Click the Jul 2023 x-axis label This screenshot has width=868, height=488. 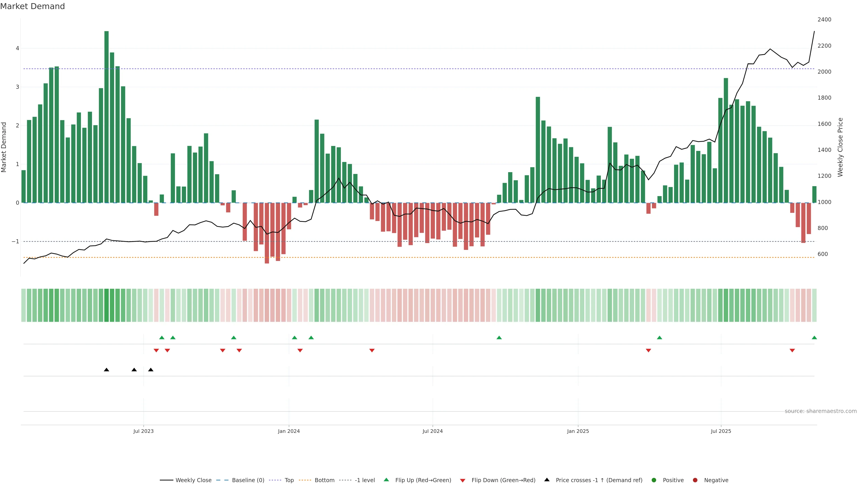tap(143, 431)
